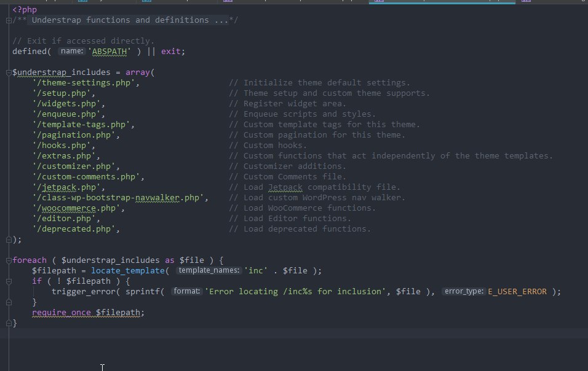This screenshot has width=588, height=371.
Task: Click the '/hooks.php' string
Action: point(62,146)
